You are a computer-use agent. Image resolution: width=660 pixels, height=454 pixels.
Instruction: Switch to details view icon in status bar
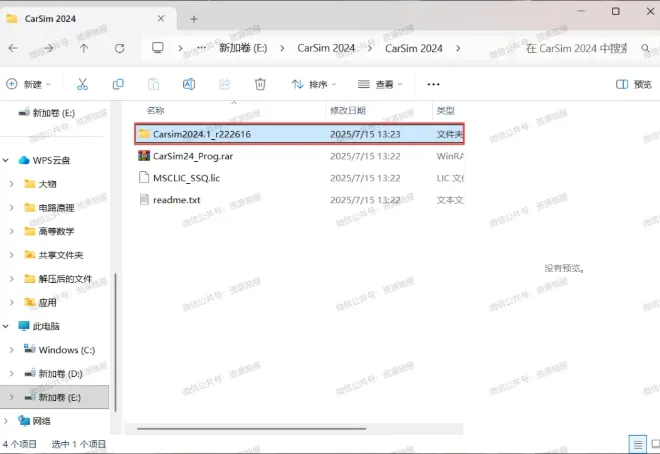(638, 444)
